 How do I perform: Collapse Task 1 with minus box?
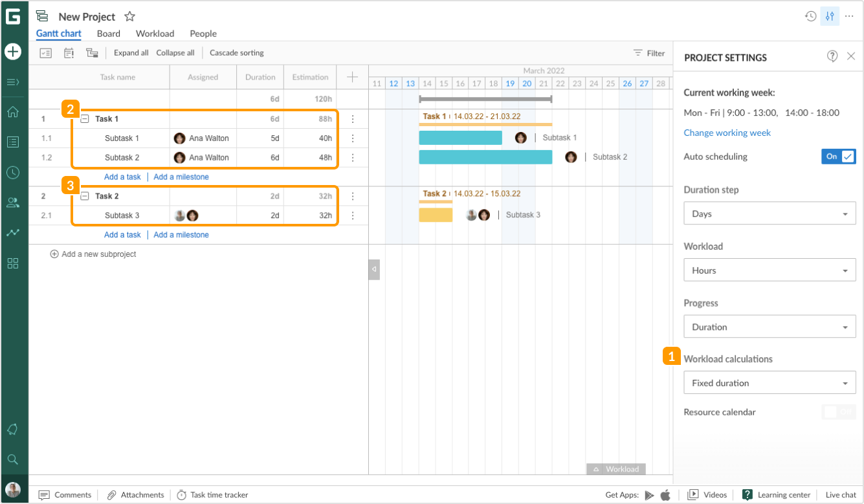tap(85, 119)
